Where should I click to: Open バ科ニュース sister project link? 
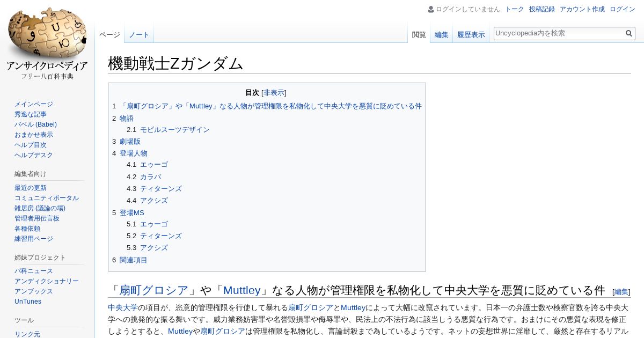[x=34, y=271]
